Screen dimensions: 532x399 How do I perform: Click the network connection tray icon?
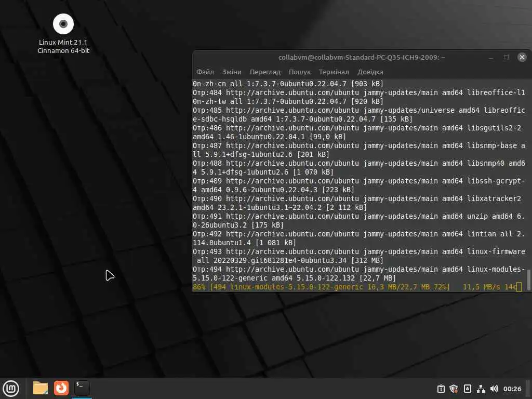481,389
